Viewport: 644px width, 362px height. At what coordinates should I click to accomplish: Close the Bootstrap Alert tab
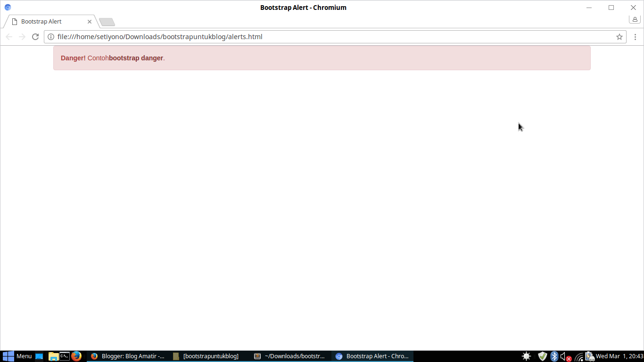(90, 22)
